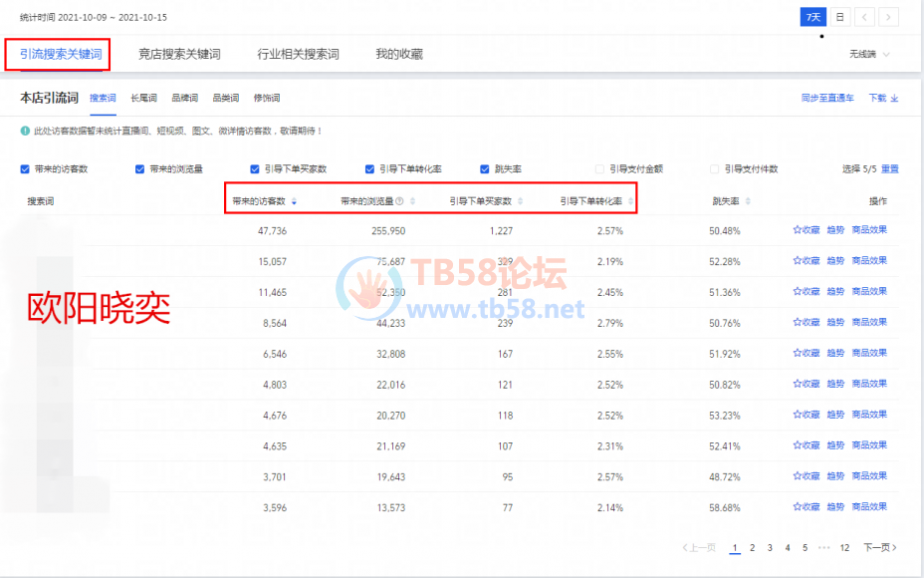Go to the previous date range arrow
The height and width of the screenshot is (578, 924).
click(x=864, y=17)
